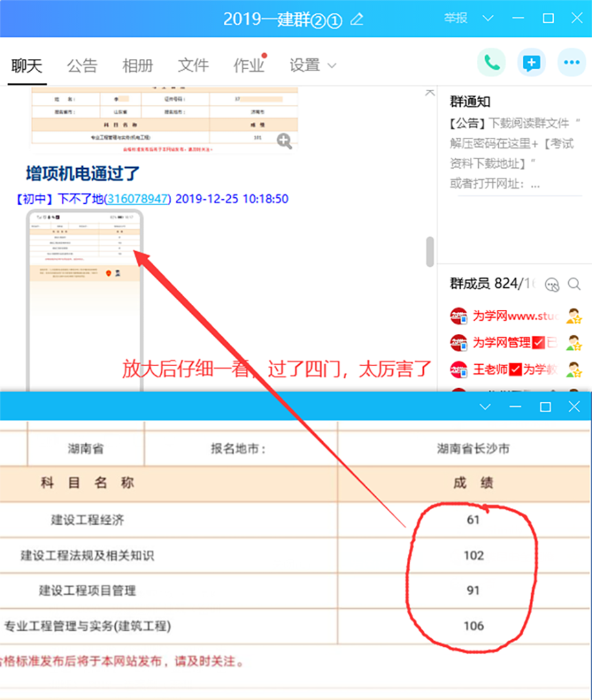Search group members with magnifier icon
This screenshot has height=700, width=592.
pos(574,283)
